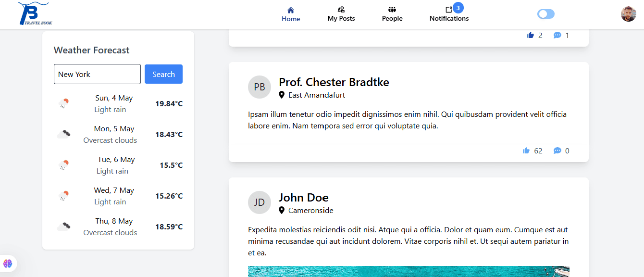The width and height of the screenshot is (644, 277).
Task: Open comments on the post with 1 comment
Action: pos(557,35)
